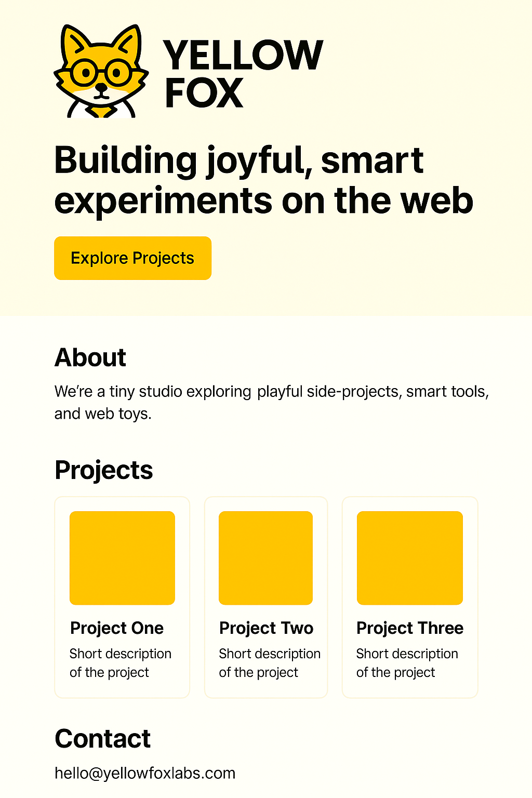Open the Project Three title

click(410, 628)
